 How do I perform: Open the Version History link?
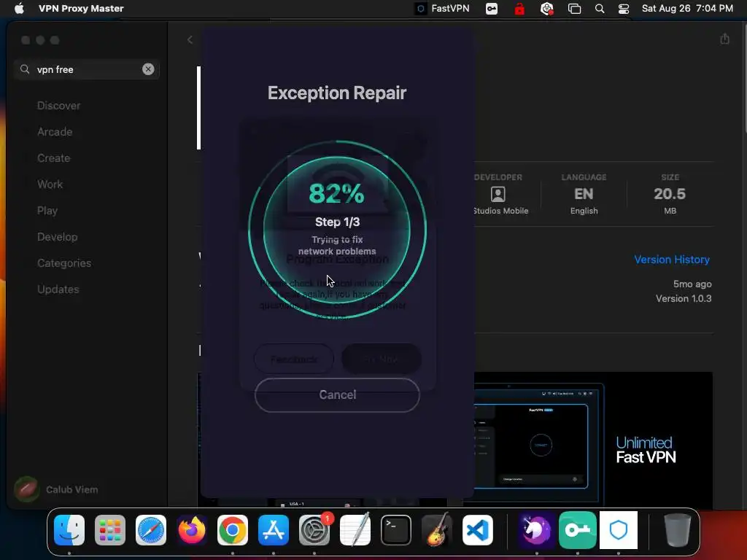[672, 260]
